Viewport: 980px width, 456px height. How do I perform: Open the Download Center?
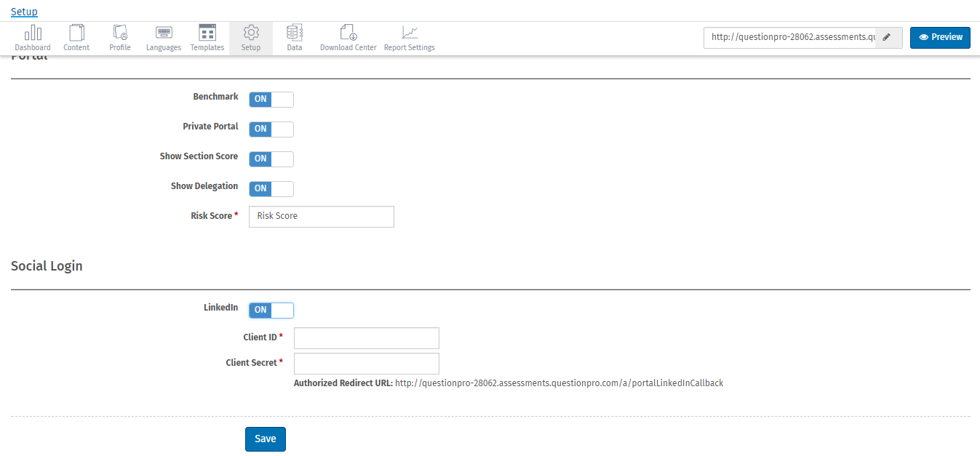click(x=348, y=38)
